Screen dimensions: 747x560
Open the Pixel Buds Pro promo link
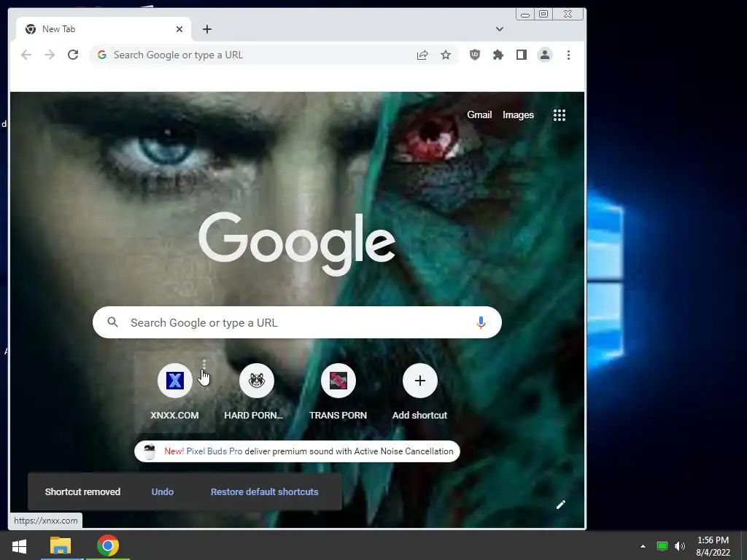point(214,451)
